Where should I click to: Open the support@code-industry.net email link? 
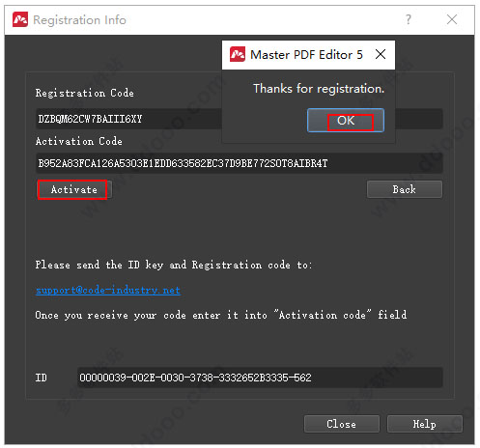(108, 290)
